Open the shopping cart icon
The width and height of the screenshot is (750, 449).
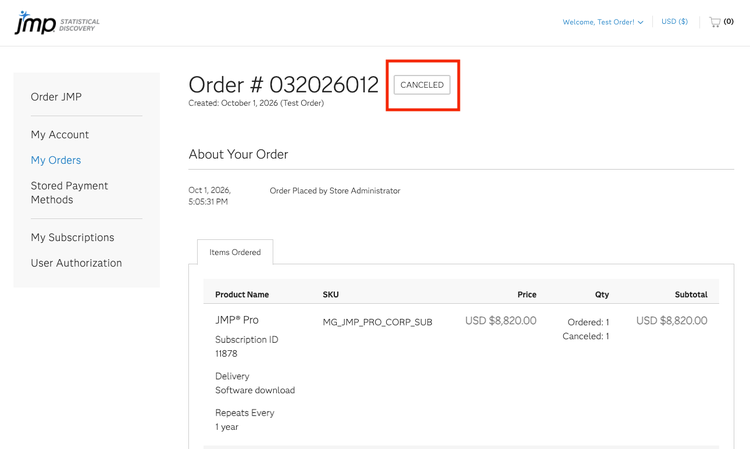[x=715, y=22]
